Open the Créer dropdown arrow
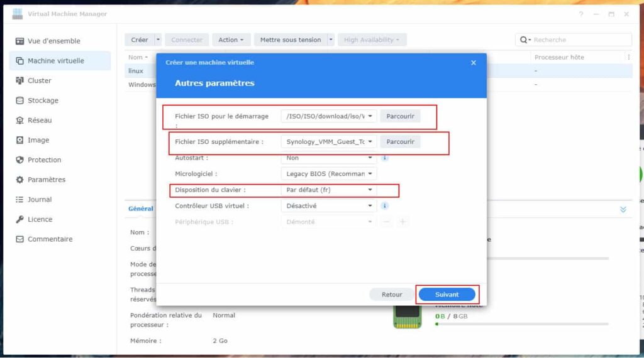Viewport: 644px width, 358px height. (158, 40)
